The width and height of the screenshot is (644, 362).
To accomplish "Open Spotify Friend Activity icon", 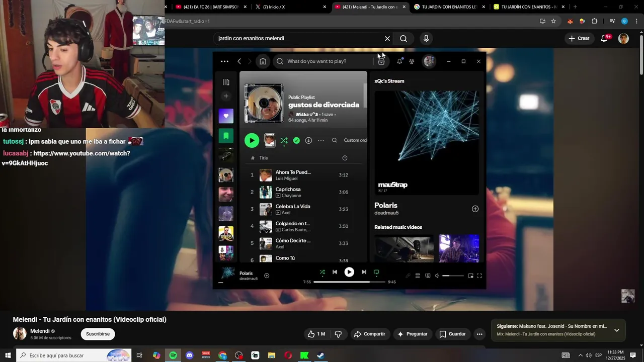I will (x=412, y=61).
